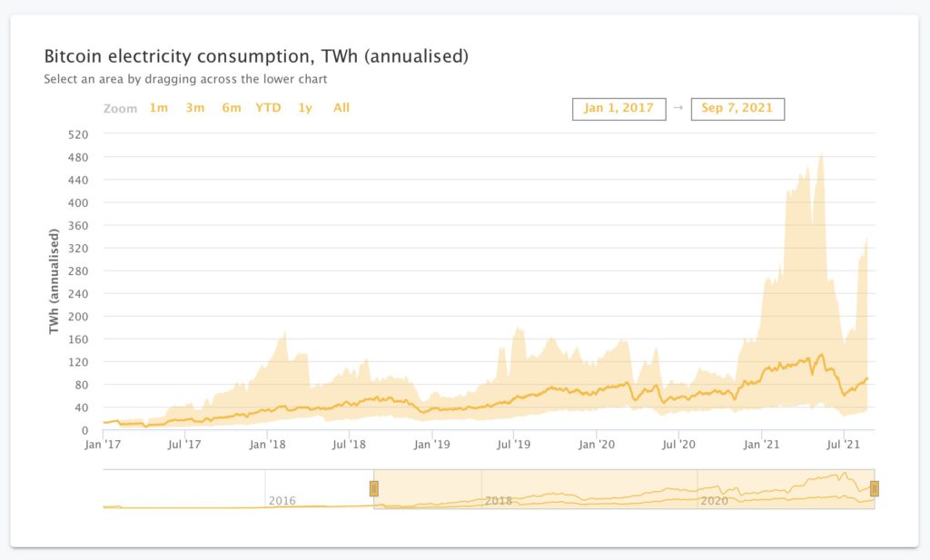
Task: Show All data range
Action: pos(341,108)
